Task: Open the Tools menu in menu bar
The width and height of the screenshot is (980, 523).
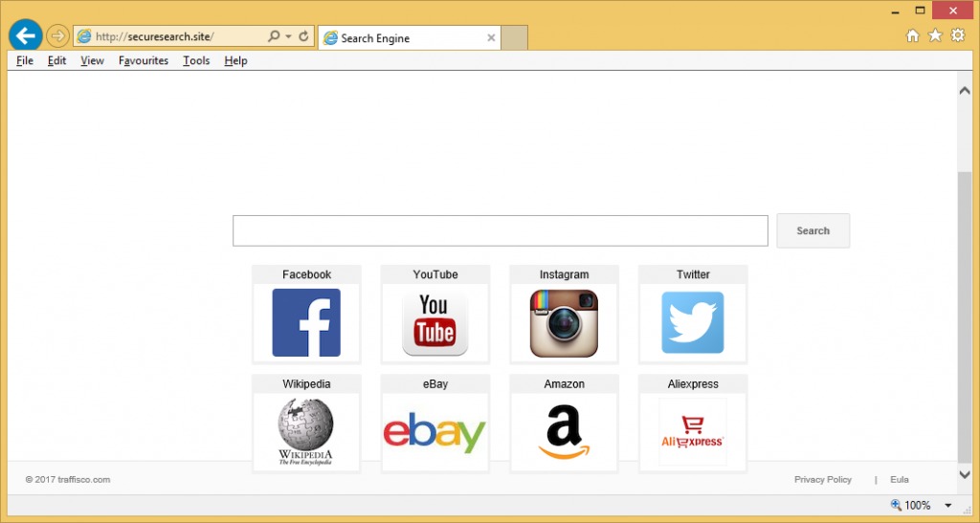Action: click(x=196, y=60)
